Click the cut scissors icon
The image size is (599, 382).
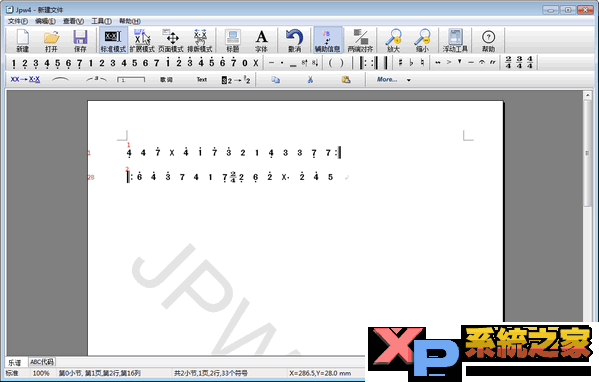tap(310, 79)
